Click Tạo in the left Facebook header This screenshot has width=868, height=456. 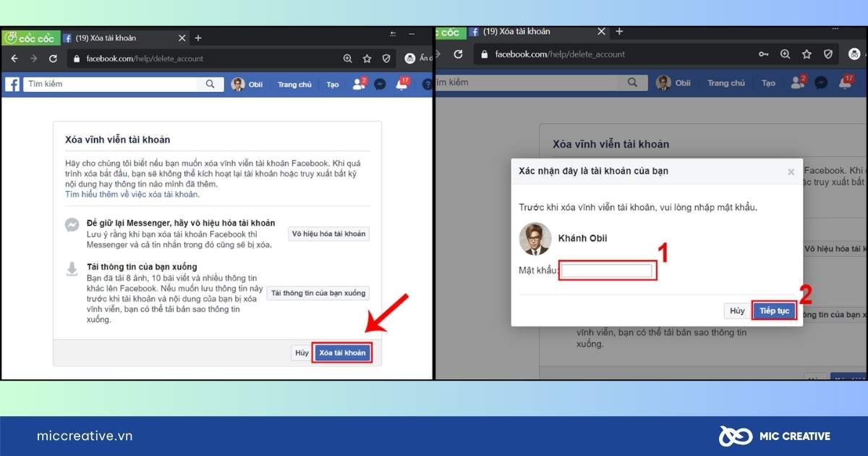point(332,85)
